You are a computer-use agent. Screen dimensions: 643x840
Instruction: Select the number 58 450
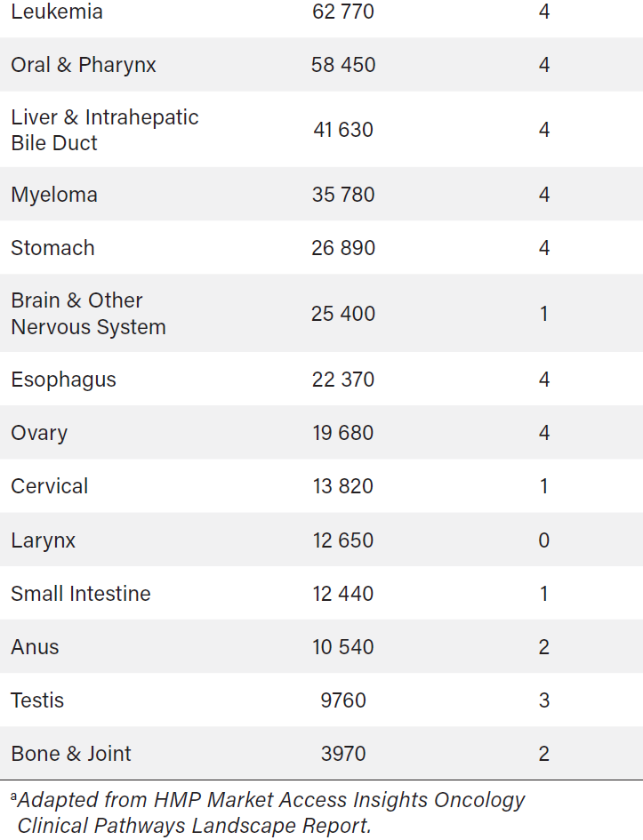[x=343, y=65]
